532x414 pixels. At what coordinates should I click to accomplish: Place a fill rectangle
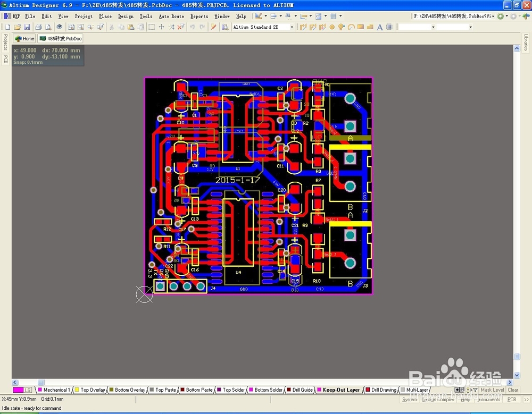361,27
